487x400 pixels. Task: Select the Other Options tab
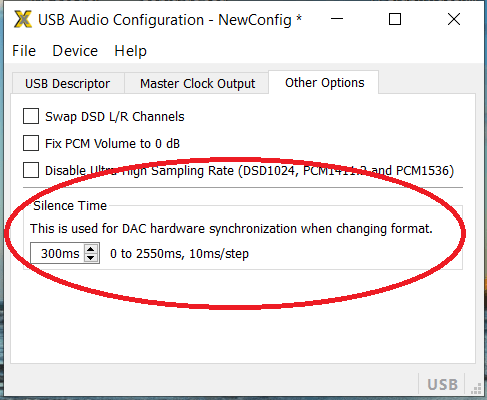click(x=324, y=82)
